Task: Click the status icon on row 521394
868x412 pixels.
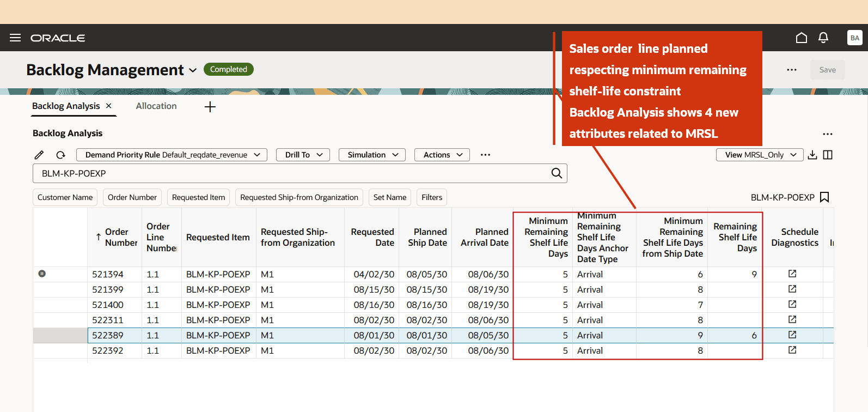Action: (42, 274)
